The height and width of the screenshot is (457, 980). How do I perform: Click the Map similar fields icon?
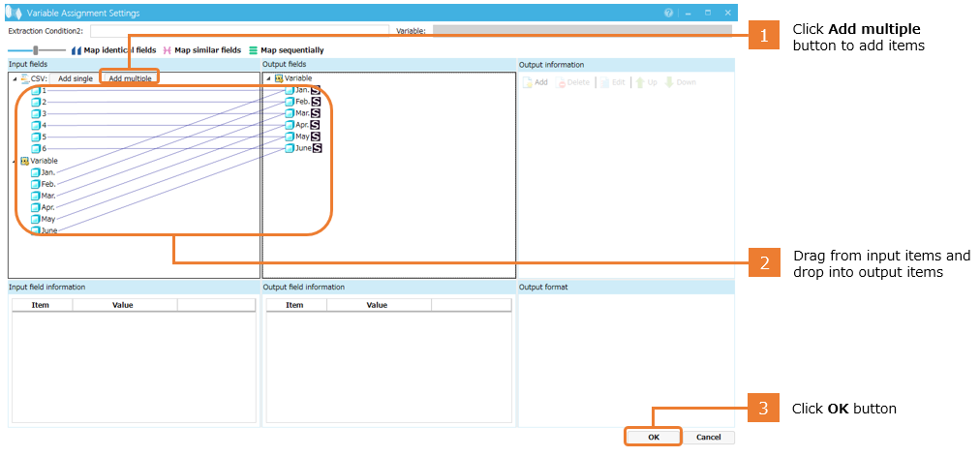pos(168,50)
